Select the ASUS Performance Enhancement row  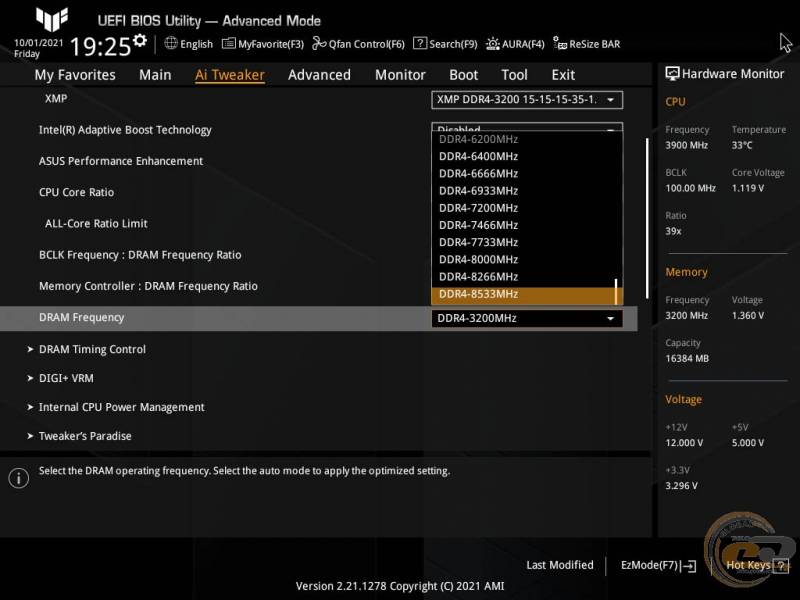[121, 161]
